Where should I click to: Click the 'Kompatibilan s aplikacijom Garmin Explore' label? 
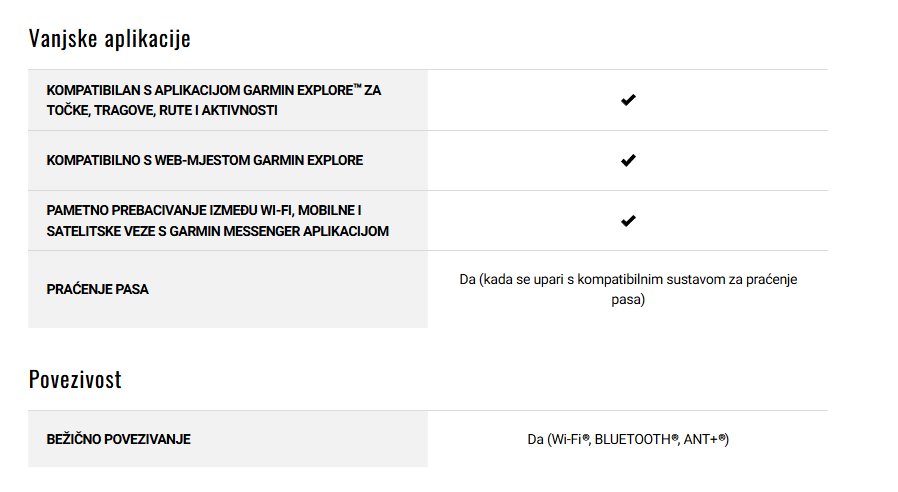(214, 100)
